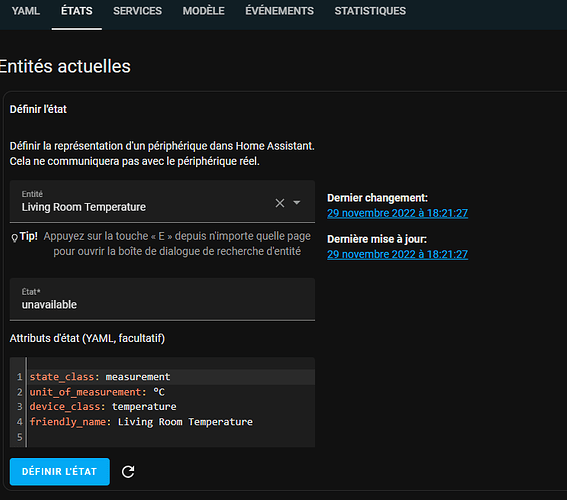Screen dimensions: 567x500
Task: Clear the selected entity with X icon
Action: (280, 203)
